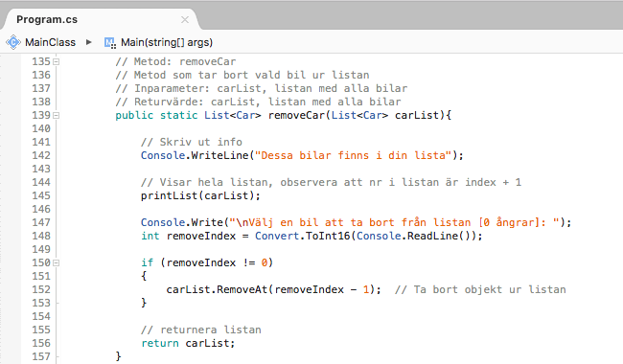Click ReadLine on line 148
This screenshot has width=623, height=364.
tap(432, 236)
